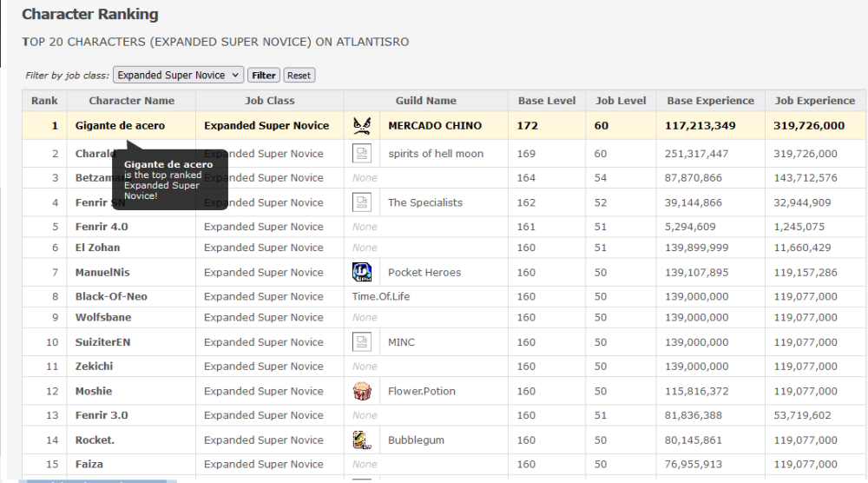Click the Flower.Potion popcorn guild emblem
The height and width of the screenshot is (483, 868).
[361, 391]
